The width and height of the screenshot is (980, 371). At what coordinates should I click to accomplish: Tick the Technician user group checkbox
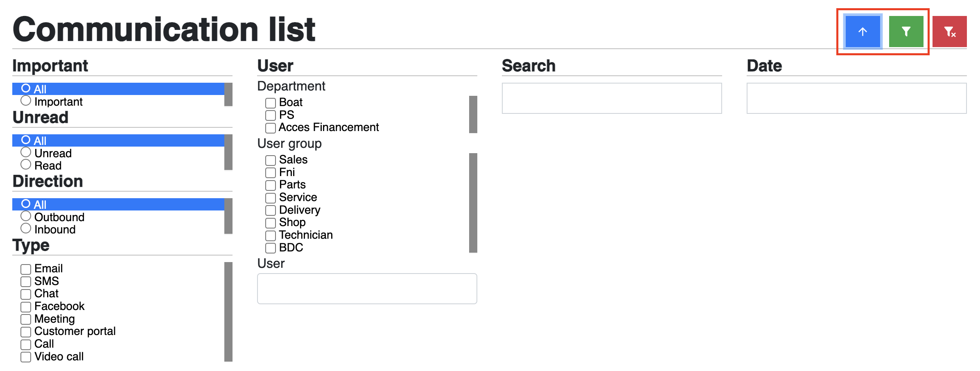271,235
